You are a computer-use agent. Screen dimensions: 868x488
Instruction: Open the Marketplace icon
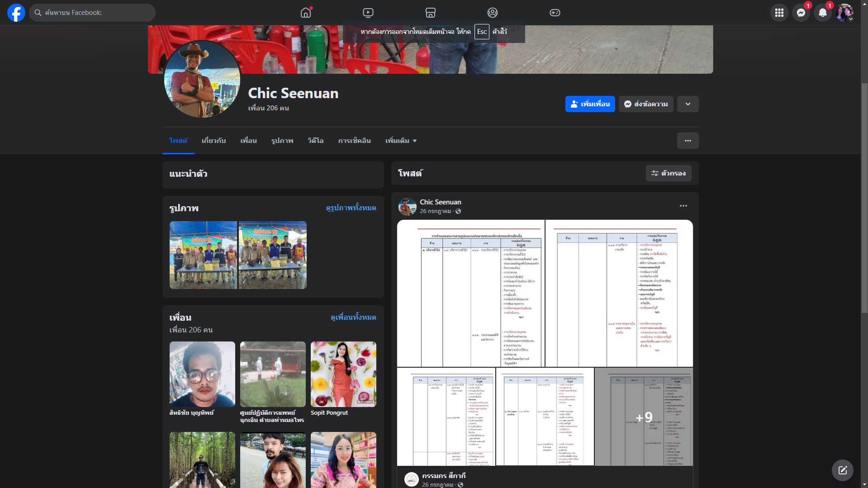tap(431, 13)
